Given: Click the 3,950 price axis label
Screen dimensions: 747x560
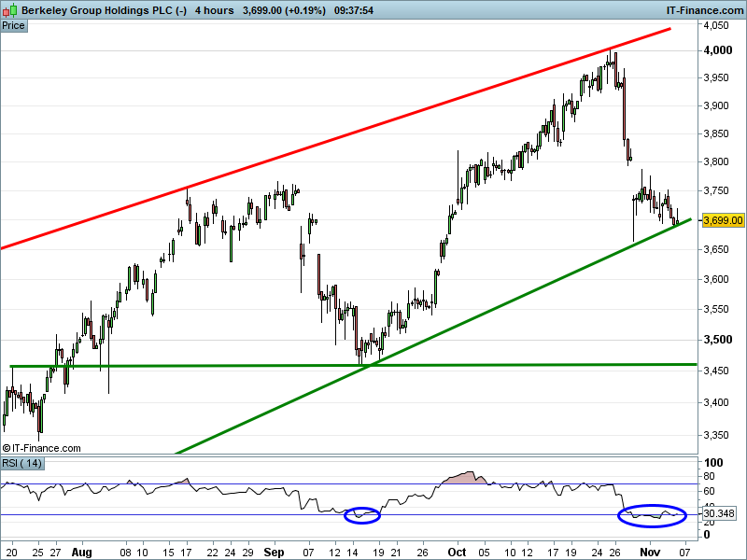Looking at the screenshot, I should point(716,77).
